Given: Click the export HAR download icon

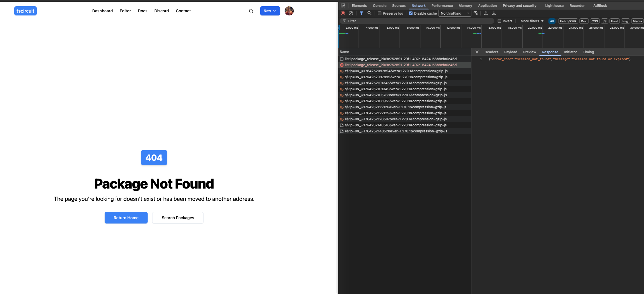Looking at the screenshot, I should [x=494, y=13].
